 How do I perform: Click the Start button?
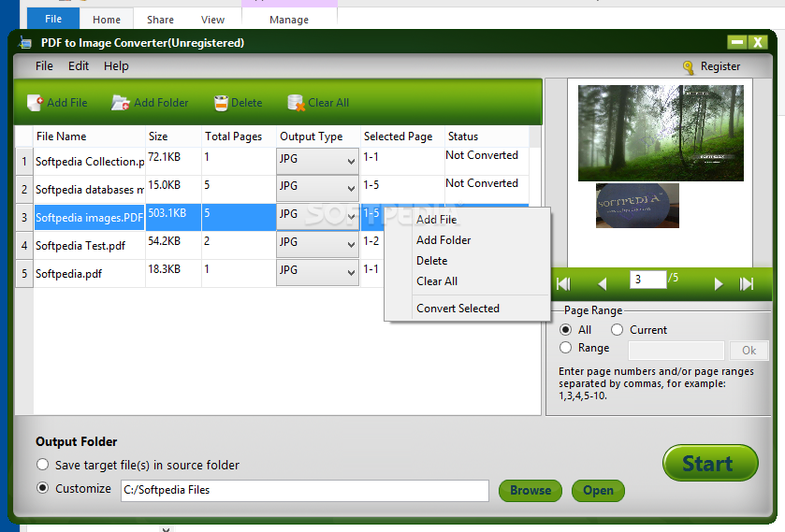[x=710, y=463]
